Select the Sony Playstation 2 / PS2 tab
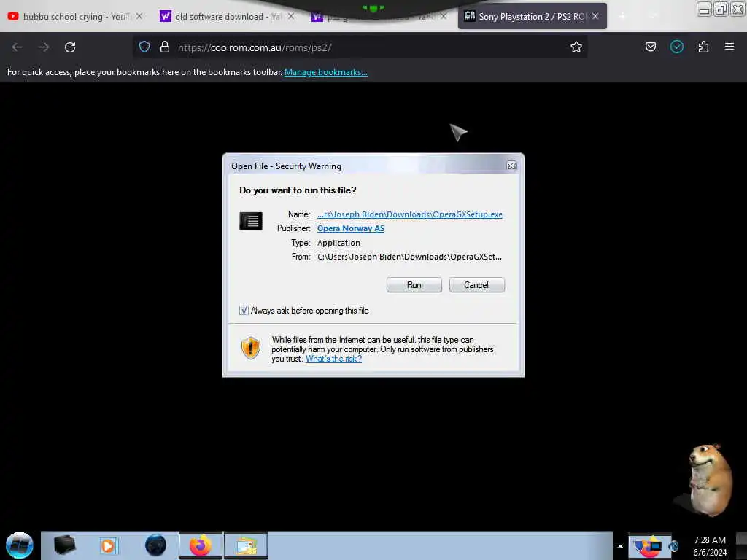747x560 pixels. click(532, 16)
